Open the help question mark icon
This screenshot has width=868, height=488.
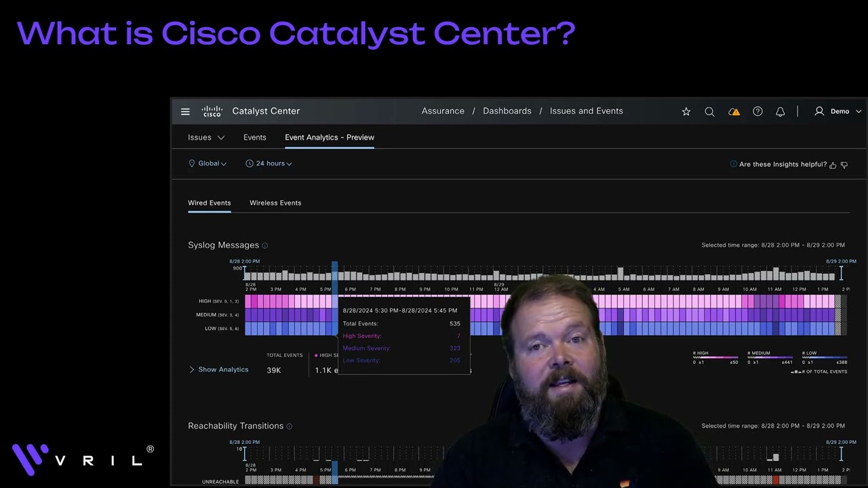coord(757,112)
